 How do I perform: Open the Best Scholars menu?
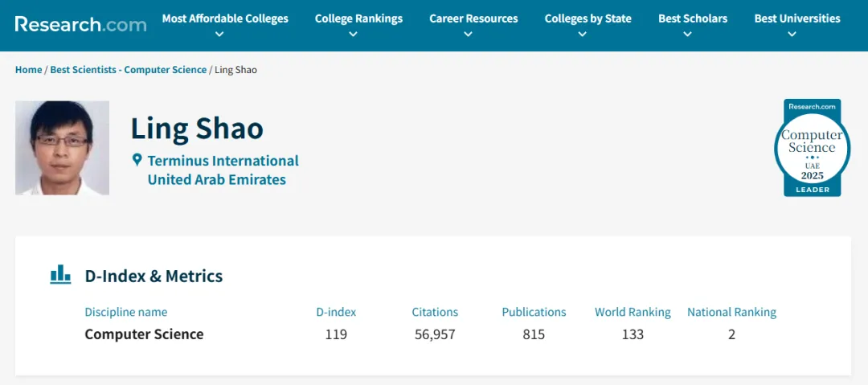692,18
